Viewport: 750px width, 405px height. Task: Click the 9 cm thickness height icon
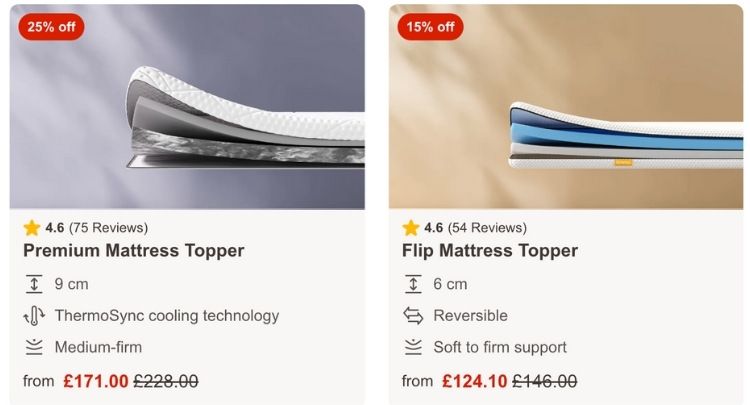[x=34, y=284]
